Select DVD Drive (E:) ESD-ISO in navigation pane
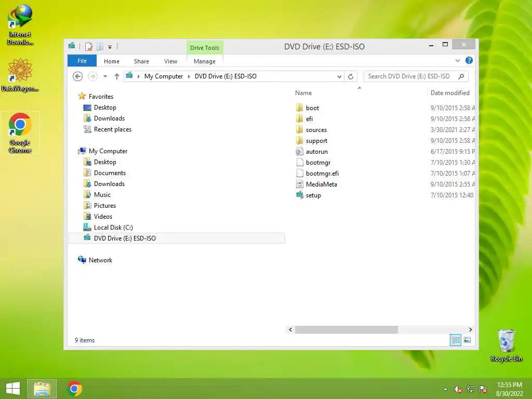 point(177,238)
